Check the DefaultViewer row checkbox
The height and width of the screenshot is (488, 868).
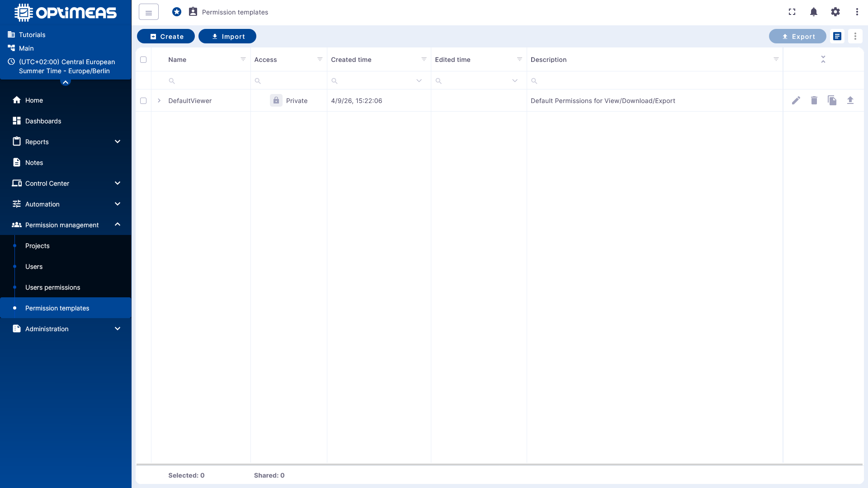click(x=143, y=101)
